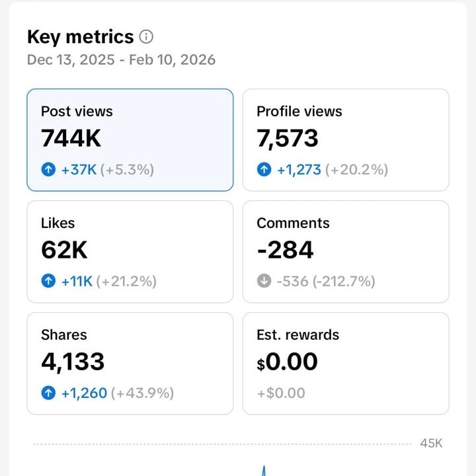476x476 pixels.
Task: Select the Profile views metric card
Action: tap(346, 140)
